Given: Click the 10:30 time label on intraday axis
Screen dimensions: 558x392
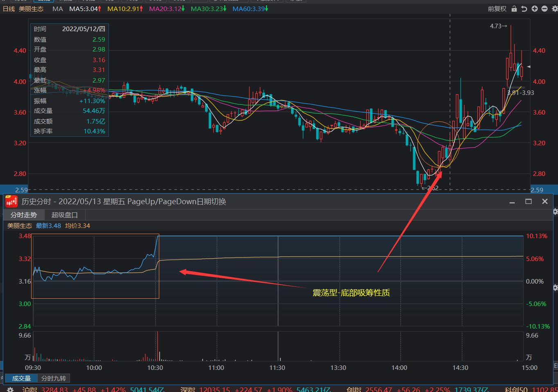Looking at the screenshot, I should (x=155, y=367).
